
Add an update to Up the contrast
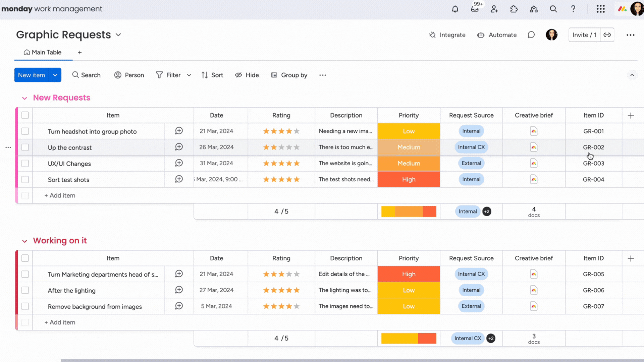(179, 147)
